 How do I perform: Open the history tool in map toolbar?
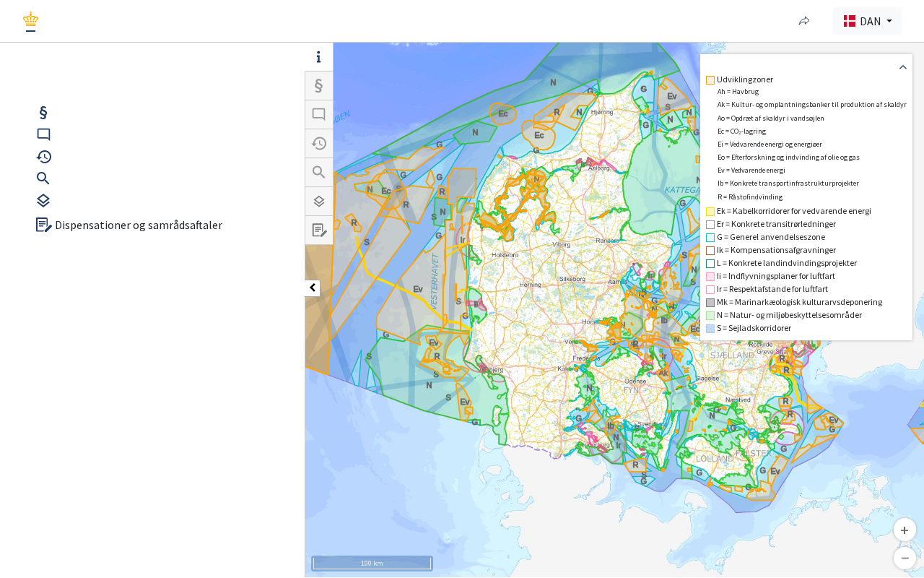(318, 143)
